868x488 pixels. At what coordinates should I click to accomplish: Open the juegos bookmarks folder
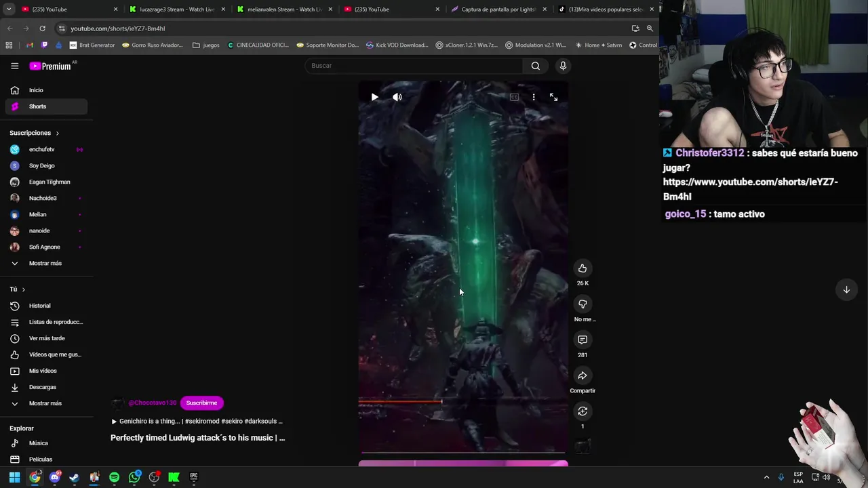point(206,45)
